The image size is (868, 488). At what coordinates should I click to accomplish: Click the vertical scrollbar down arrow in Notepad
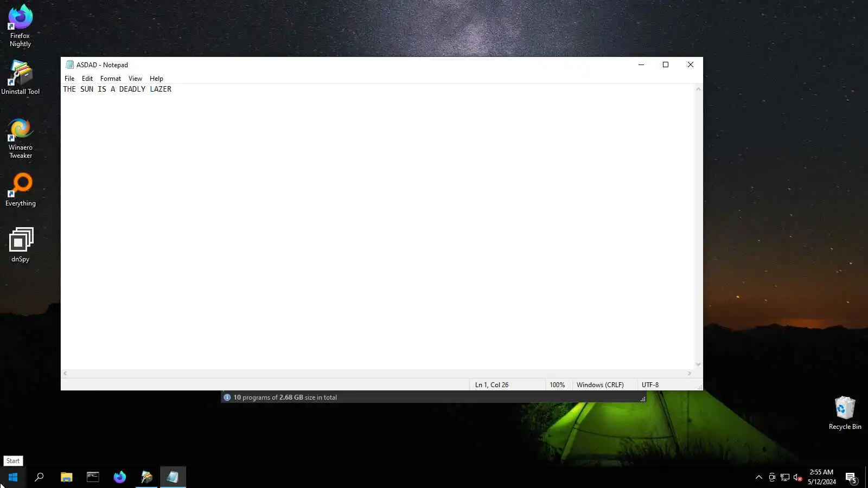tap(698, 364)
